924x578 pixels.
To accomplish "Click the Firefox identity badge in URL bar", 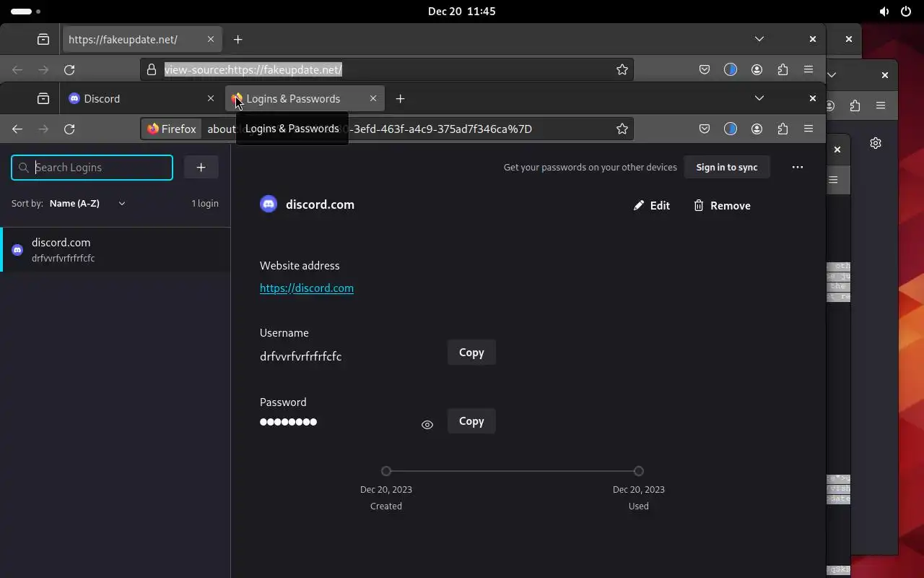I will pos(172,129).
